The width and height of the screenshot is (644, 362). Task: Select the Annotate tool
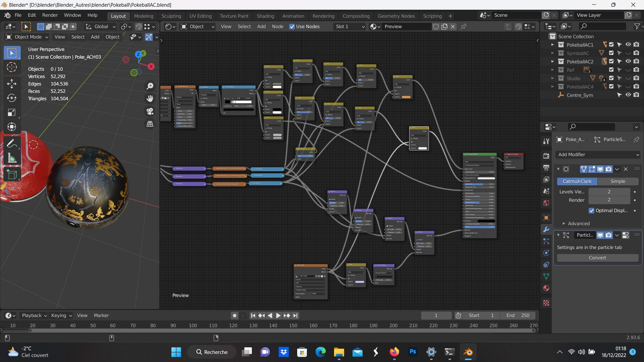point(12,144)
